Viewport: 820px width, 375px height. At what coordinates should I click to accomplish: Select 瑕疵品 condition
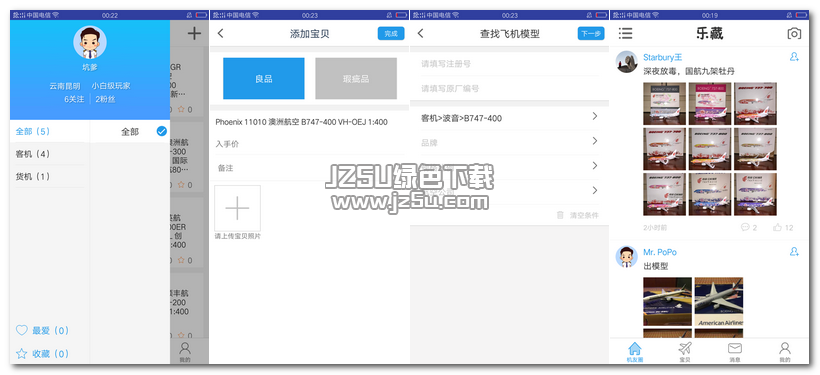[356, 78]
